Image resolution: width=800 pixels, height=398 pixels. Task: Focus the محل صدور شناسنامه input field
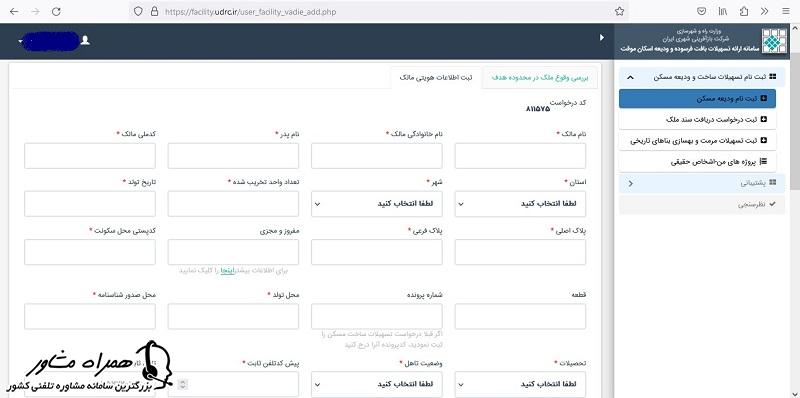90,316
